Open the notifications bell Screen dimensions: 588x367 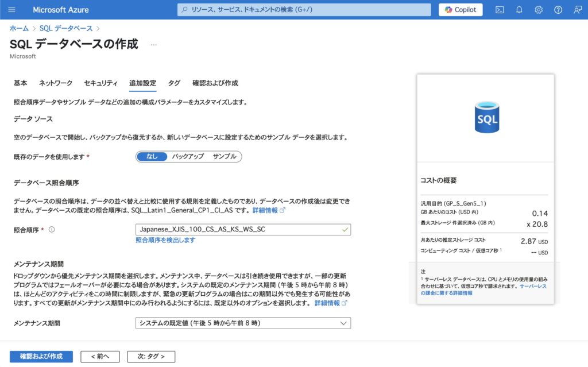519,10
